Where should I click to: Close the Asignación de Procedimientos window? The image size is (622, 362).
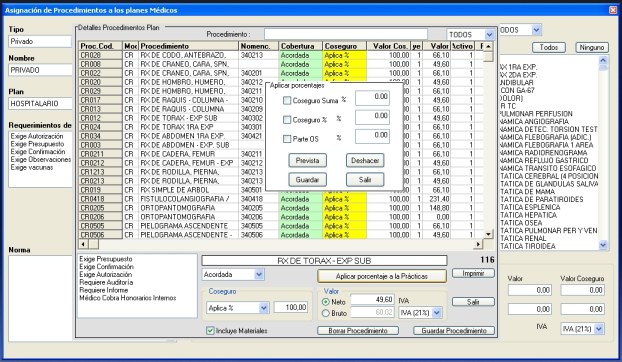tap(613, 10)
